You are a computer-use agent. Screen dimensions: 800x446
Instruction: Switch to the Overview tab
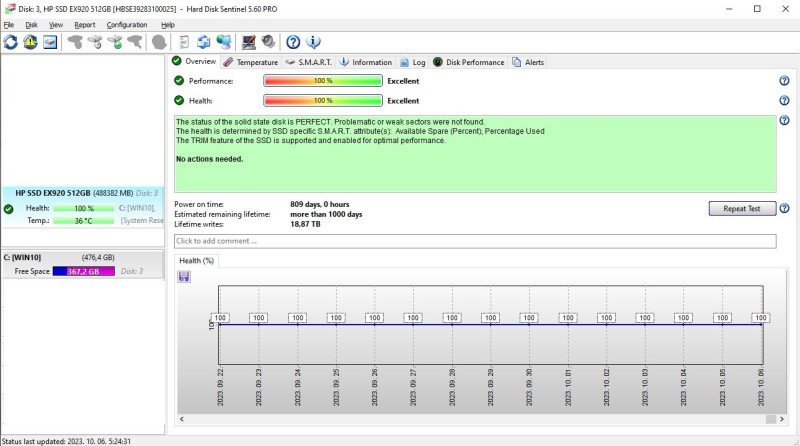(194, 61)
